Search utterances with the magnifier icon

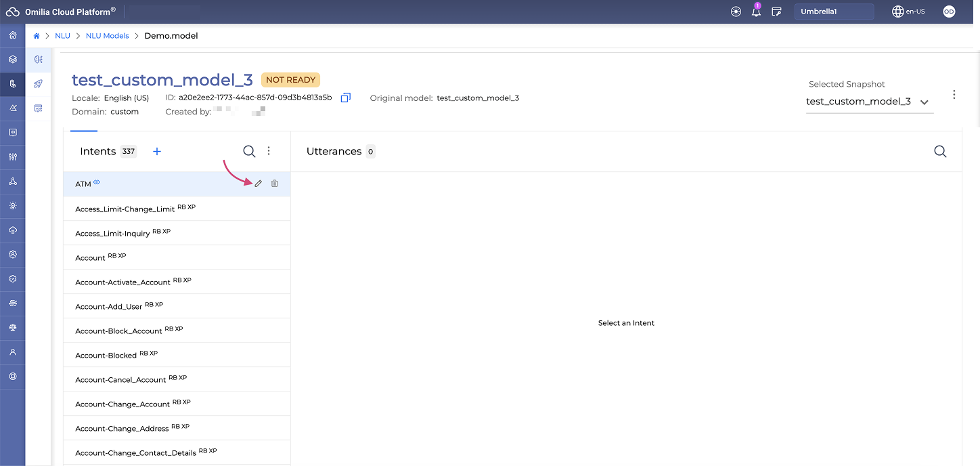pyautogui.click(x=939, y=152)
